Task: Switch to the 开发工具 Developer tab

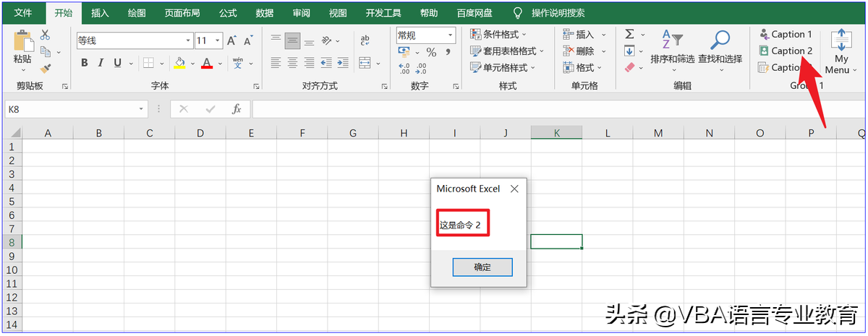Action: 383,13
